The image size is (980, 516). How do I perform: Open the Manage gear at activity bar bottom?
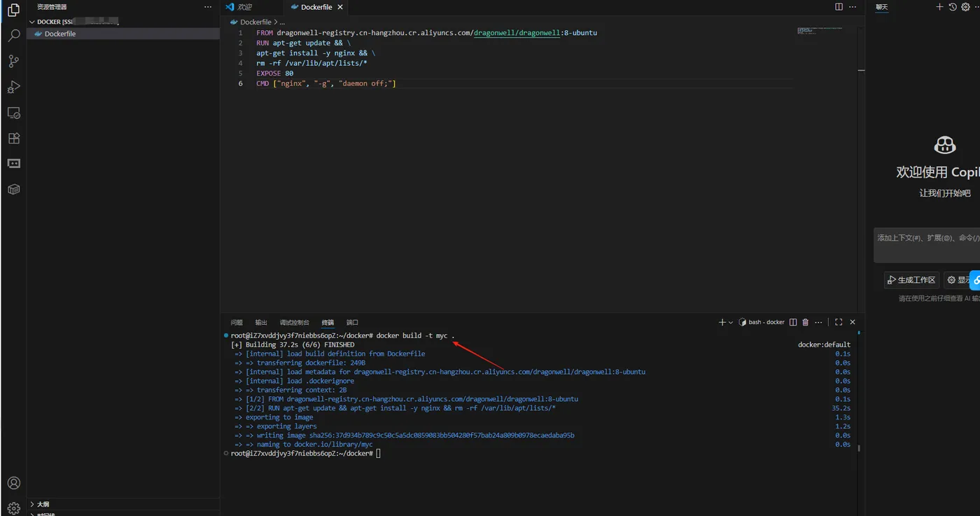pyautogui.click(x=13, y=509)
